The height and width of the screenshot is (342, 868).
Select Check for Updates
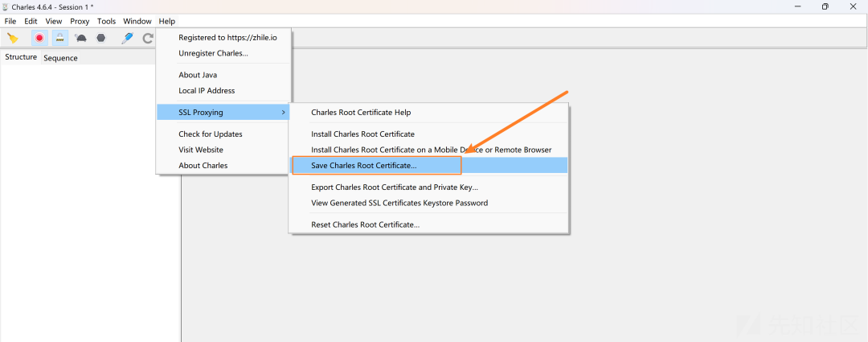tap(223, 134)
